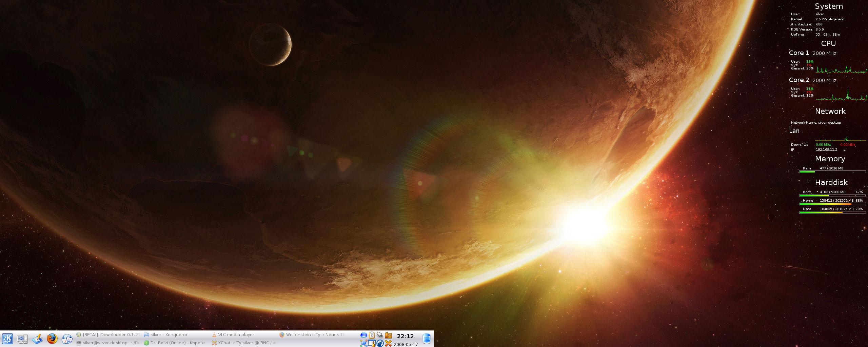
Task: Click the Core 1 CPU usage graph
Action: coord(841,69)
